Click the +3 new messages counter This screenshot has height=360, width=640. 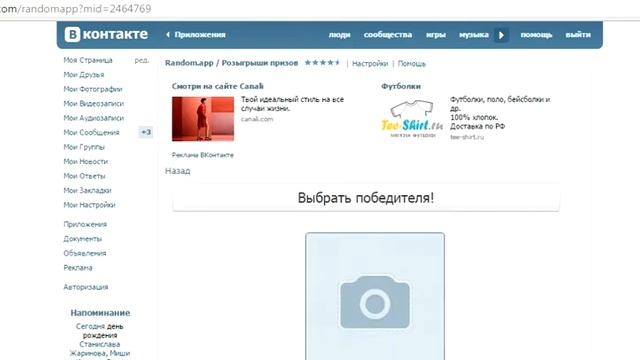146,132
